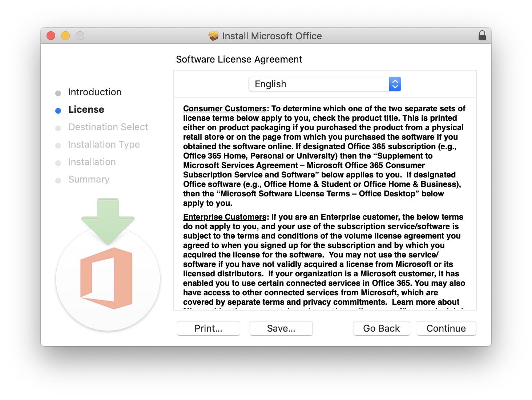Click Continue to proceed with installation
Viewport: 532px width, 400px height.
[446, 328]
